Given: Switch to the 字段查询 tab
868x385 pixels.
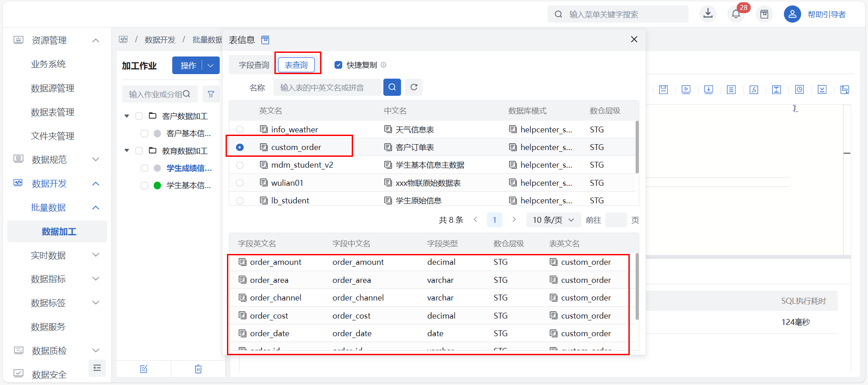Looking at the screenshot, I should point(254,65).
